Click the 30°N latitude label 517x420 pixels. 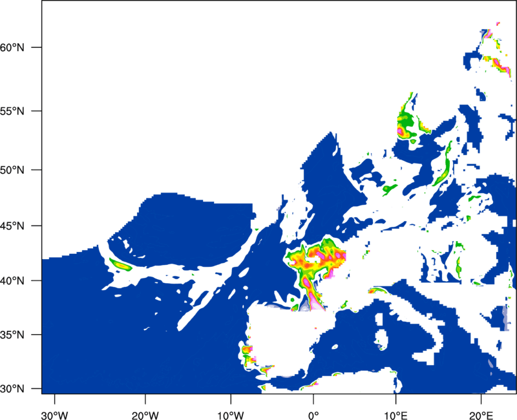12,389
